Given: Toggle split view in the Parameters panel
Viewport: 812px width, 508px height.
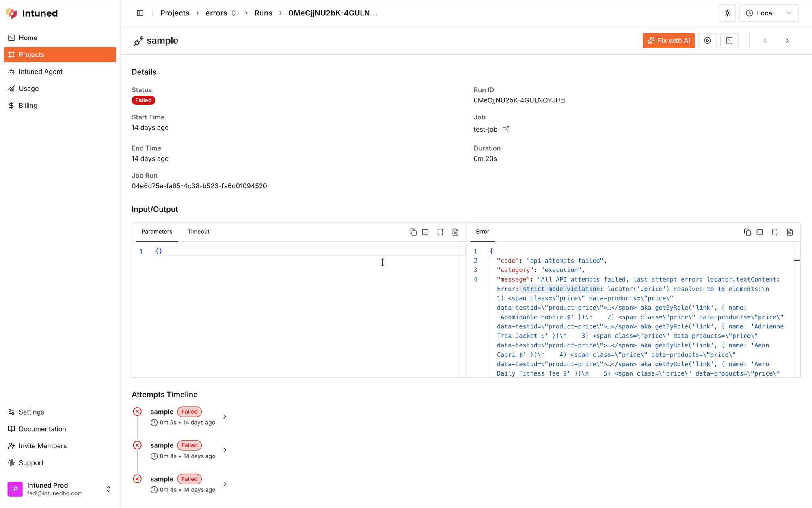Looking at the screenshot, I should (425, 232).
